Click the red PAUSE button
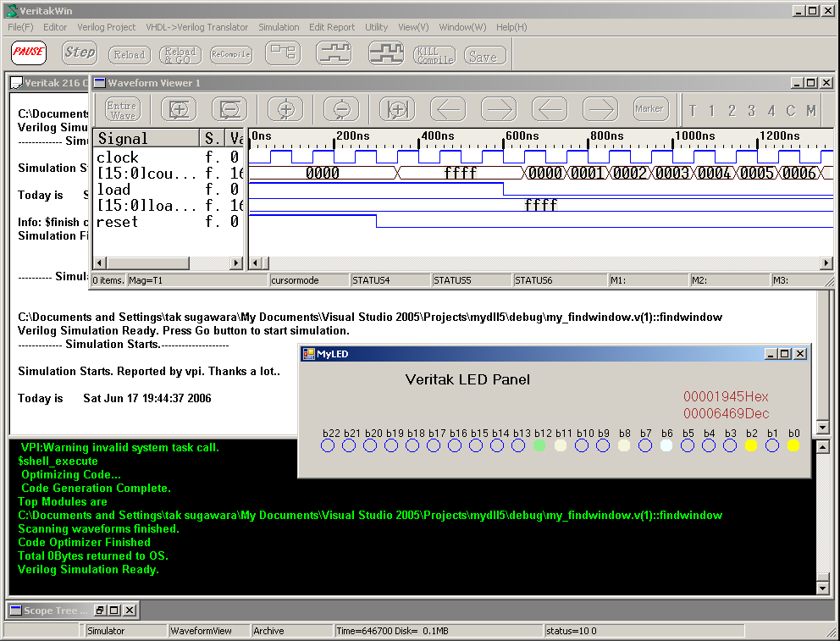 pos(29,52)
